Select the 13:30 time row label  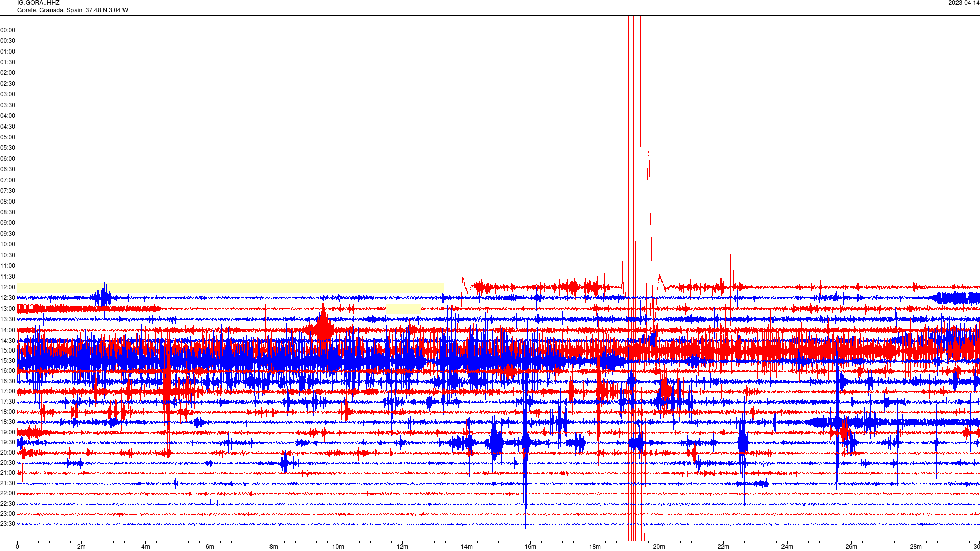point(8,319)
